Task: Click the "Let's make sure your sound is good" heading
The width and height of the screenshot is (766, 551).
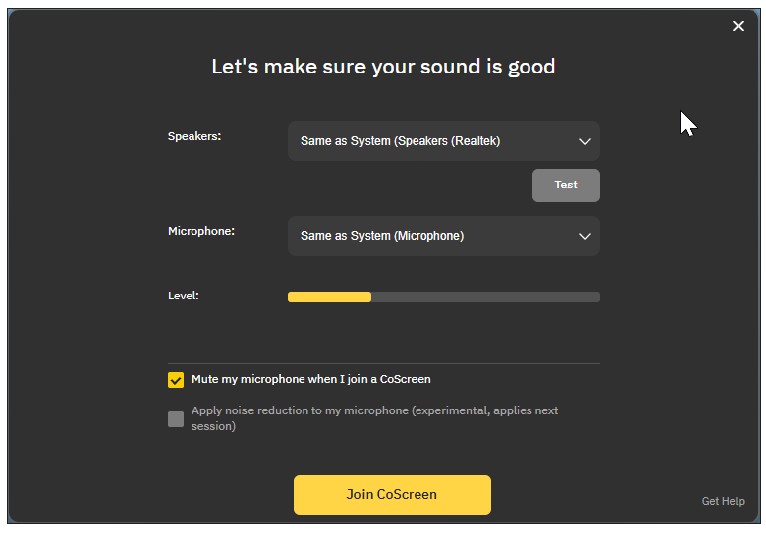Action: coord(383,67)
